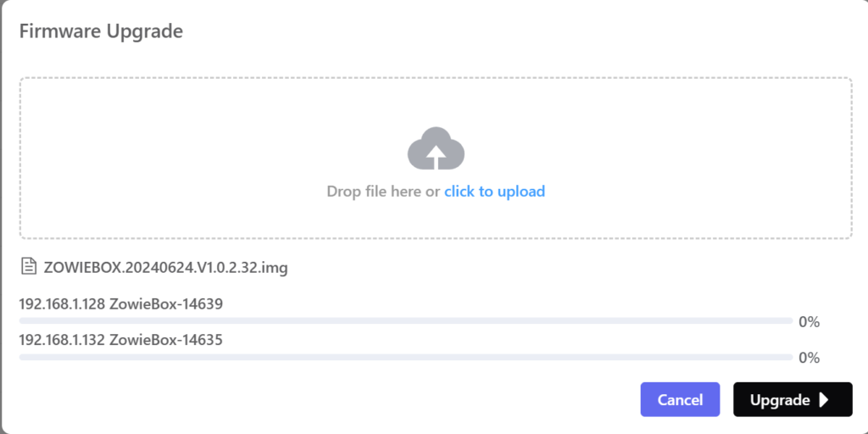Click the progress bar for 192.168.1.132
Image resolution: width=868 pixels, height=434 pixels.
click(x=405, y=358)
